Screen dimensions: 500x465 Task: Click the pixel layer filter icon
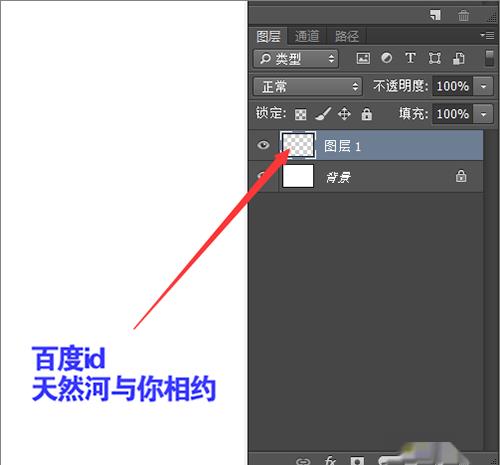363,58
